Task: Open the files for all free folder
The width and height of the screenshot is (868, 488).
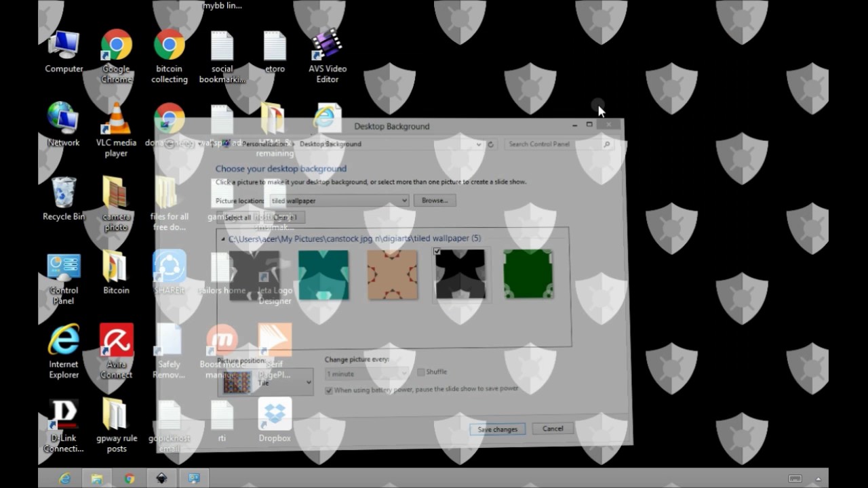Action: click(170, 204)
